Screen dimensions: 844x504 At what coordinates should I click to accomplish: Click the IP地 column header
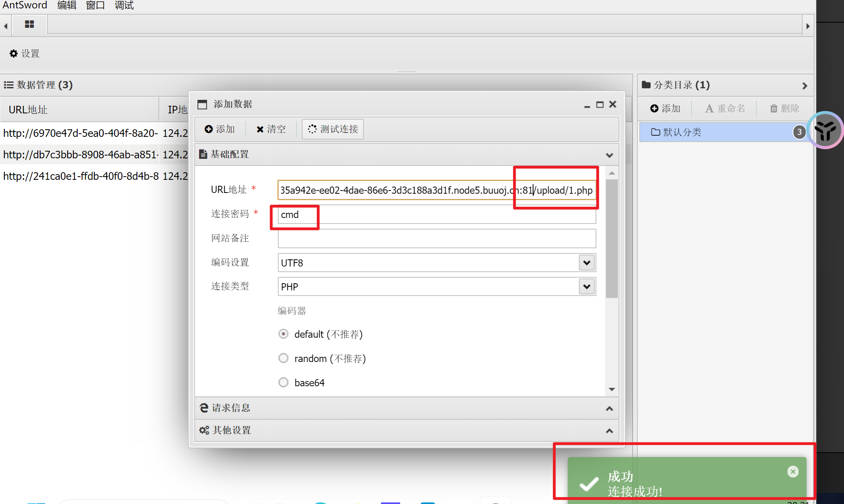click(174, 109)
